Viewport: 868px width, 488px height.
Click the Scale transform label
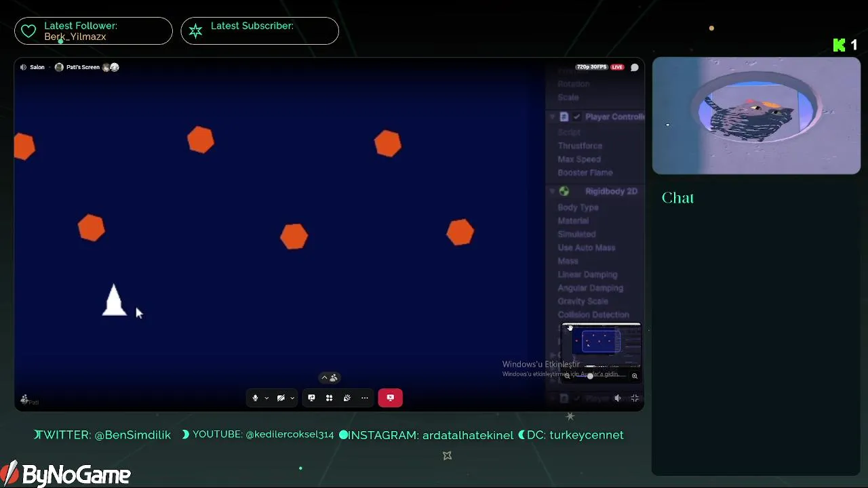pyautogui.click(x=568, y=98)
